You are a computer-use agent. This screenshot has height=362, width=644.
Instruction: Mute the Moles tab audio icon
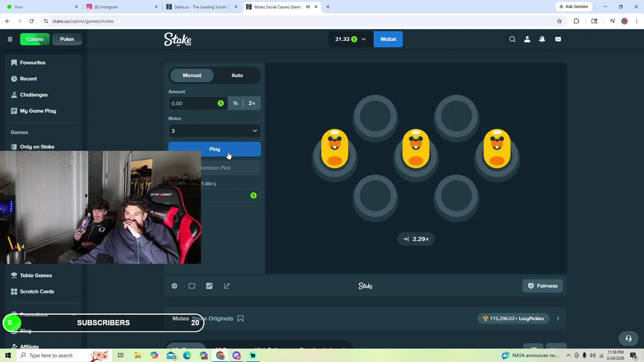(x=307, y=7)
